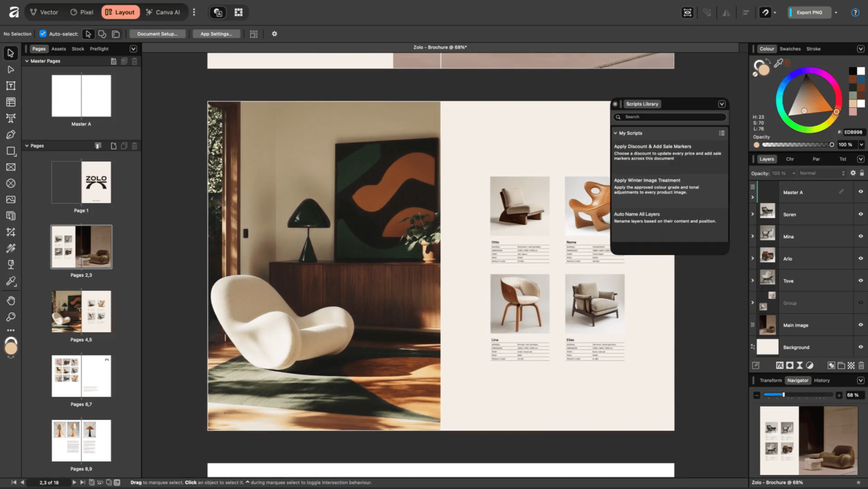
Task: Click the colour picker eyedropper in Colour panel
Action: pos(778,63)
